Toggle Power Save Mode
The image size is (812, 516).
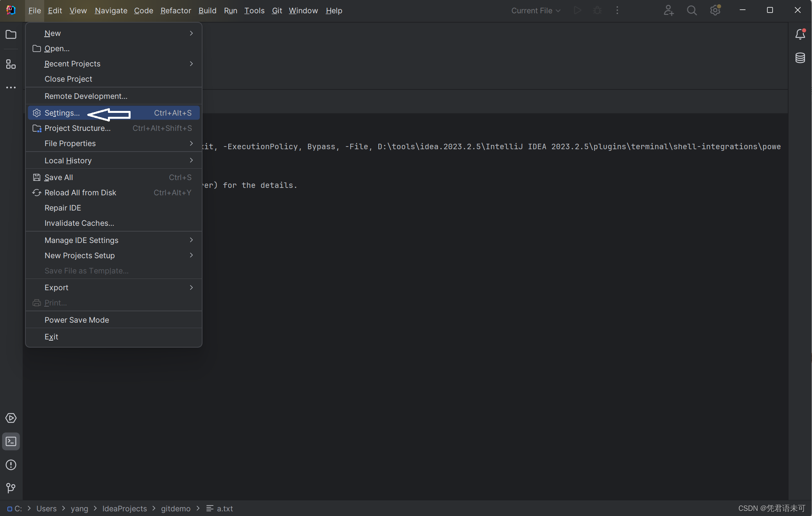point(77,320)
